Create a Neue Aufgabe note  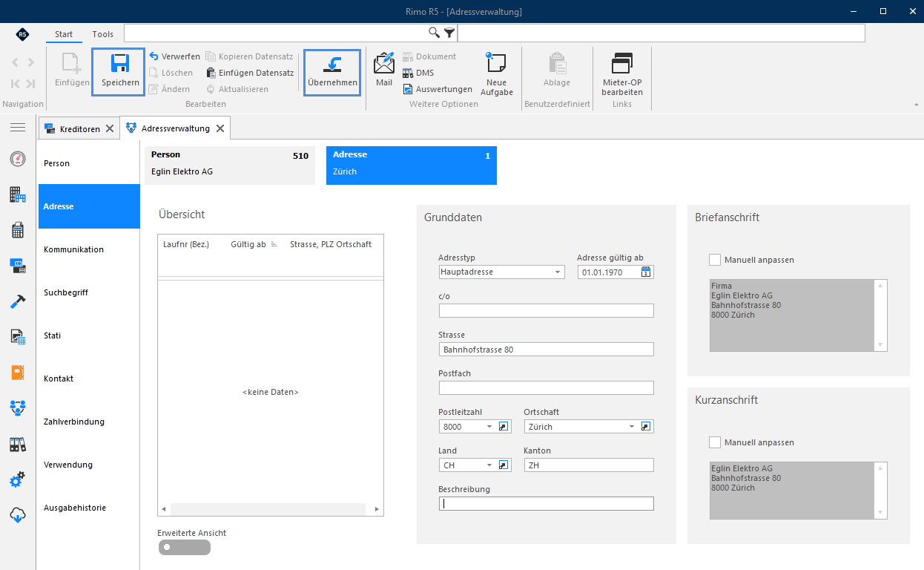[496, 74]
